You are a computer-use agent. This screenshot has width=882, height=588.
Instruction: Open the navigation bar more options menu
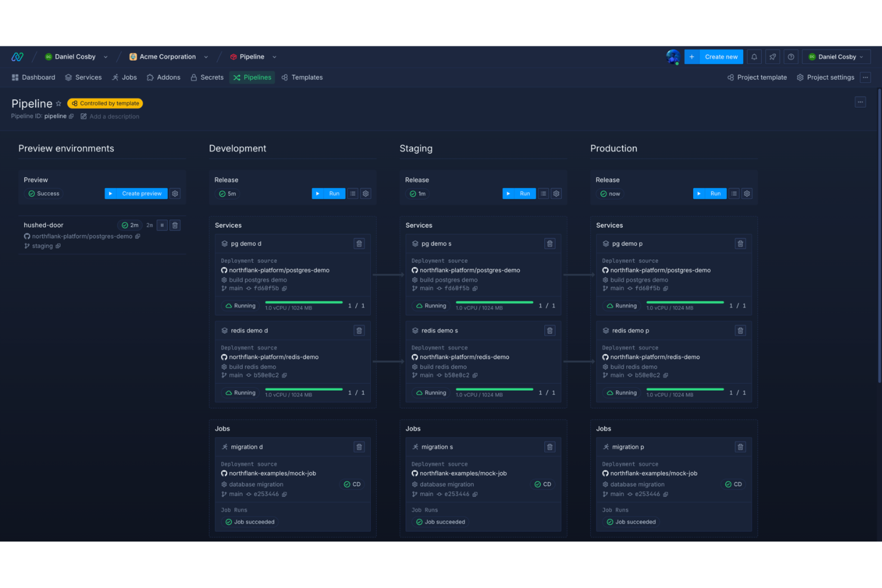(x=865, y=77)
